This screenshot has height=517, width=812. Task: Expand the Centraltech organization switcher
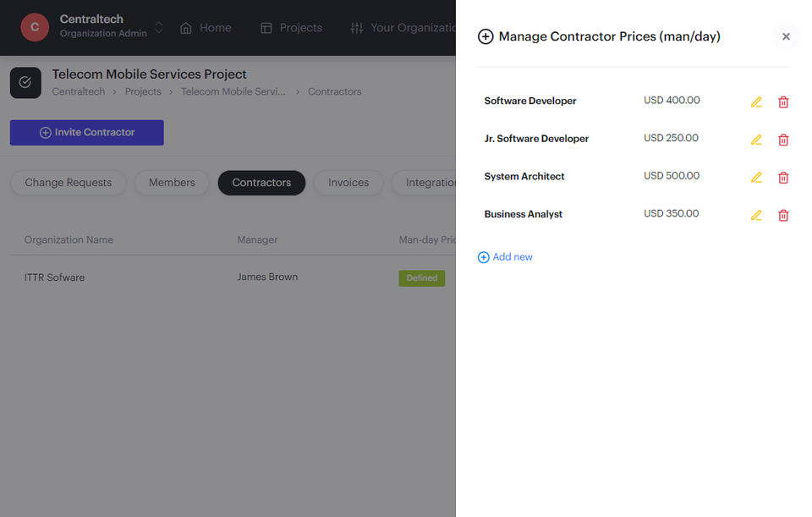point(159,28)
